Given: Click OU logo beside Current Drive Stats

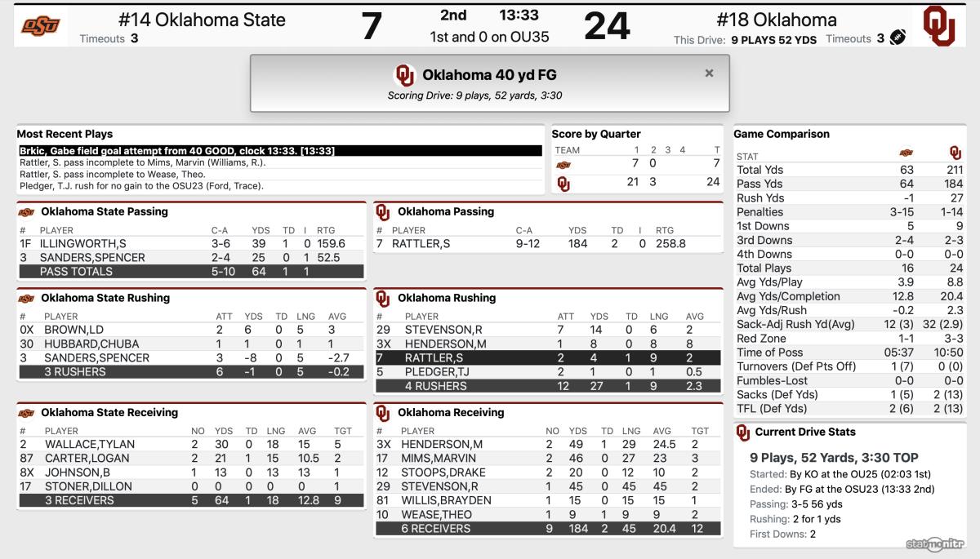Looking at the screenshot, I should (742, 433).
